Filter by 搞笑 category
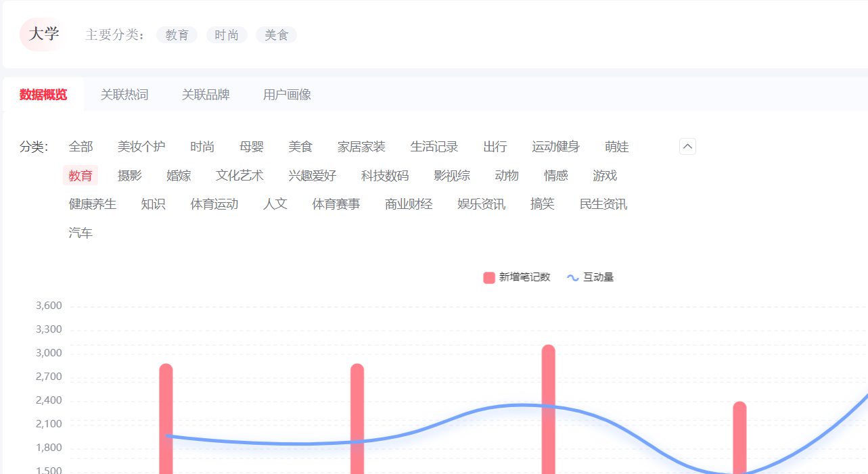 [543, 204]
